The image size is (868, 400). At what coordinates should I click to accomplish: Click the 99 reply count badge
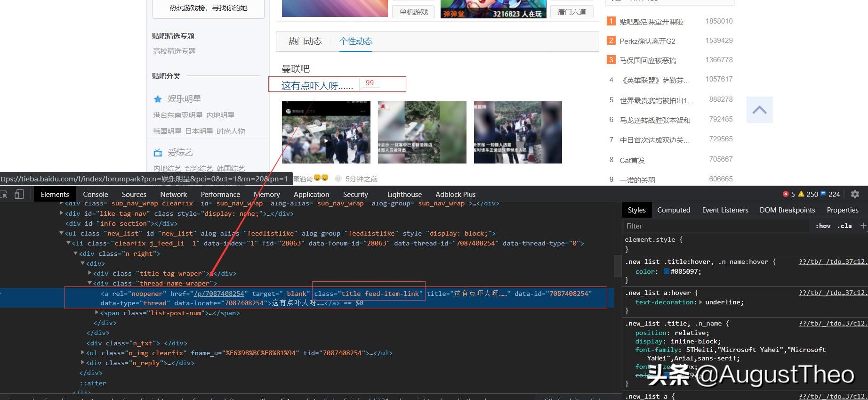coord(370,83)
